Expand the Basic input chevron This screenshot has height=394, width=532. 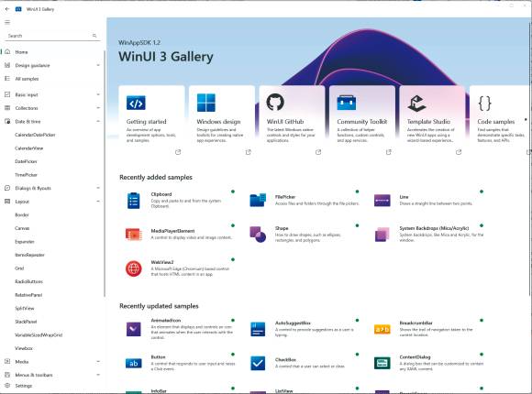tap(98, 94)
